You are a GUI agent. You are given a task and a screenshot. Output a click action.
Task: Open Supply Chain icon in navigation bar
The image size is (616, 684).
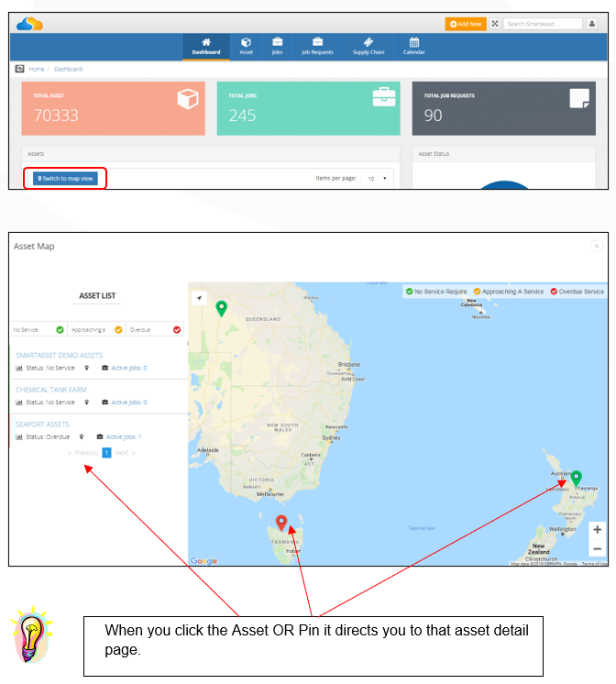pyautogui.click(x=368, y=42)
